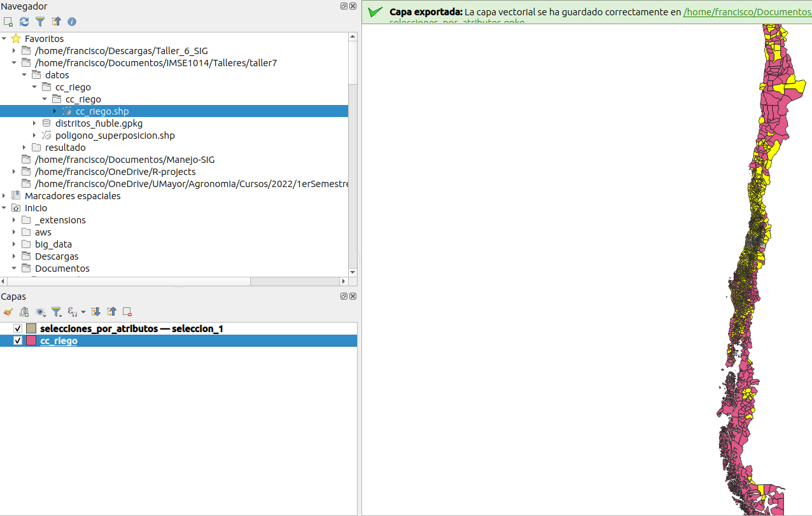Collapse all items in Navegador panel
The image size is (812, 516).
tap(56, 22)
